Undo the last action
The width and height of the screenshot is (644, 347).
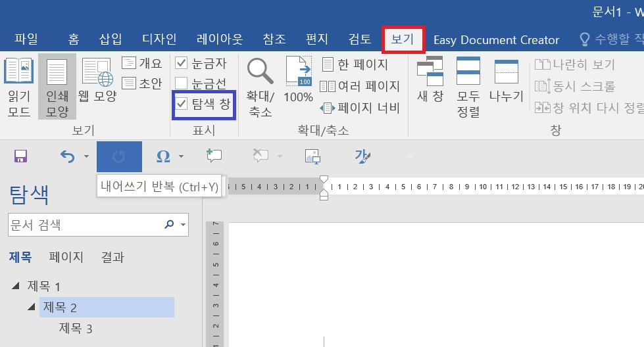click(x=67, y=156)
